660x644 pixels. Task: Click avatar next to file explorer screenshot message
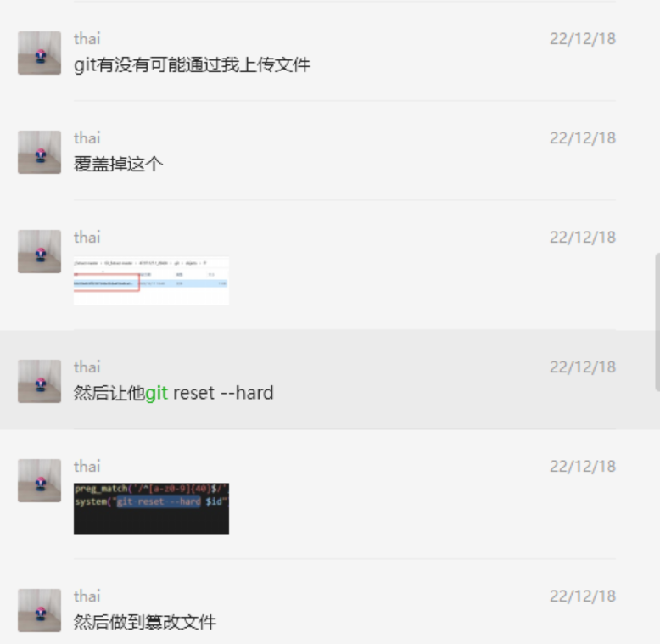pyautogui.click(x=39, y=252)
